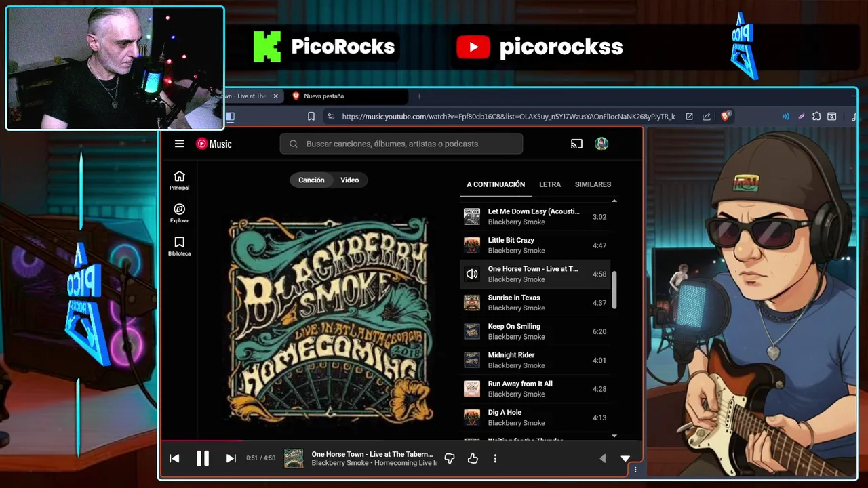Open the account avatar menu

tap(601, 144)
